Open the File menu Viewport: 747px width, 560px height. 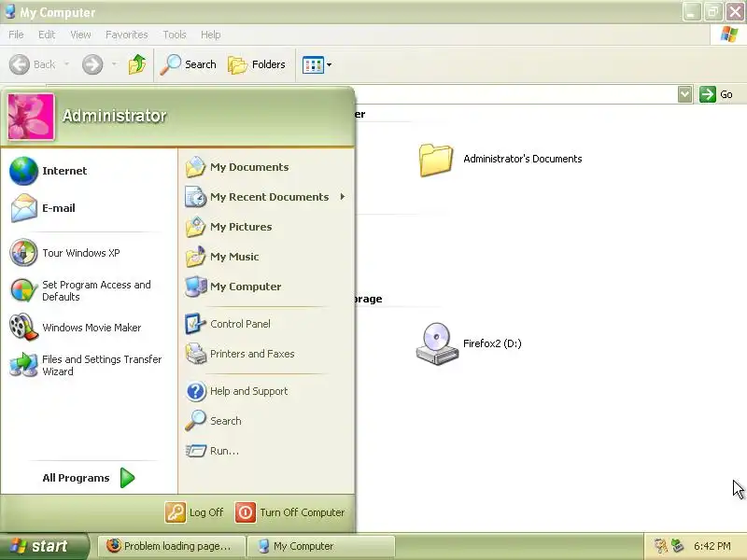(16, 35)
